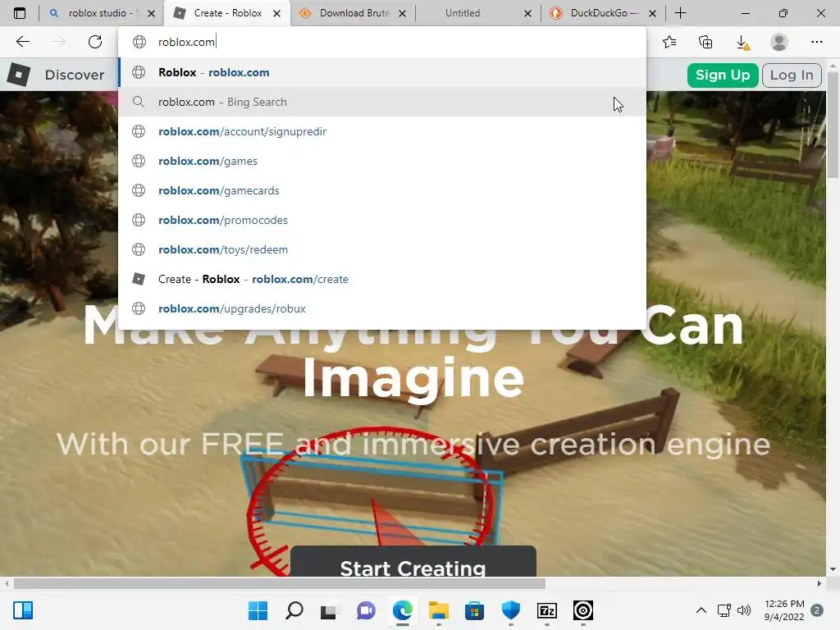Choose the roblox.com/upgrades/robux suggestion
This screenshot has width=840, height=630.
tap(382, 308)
